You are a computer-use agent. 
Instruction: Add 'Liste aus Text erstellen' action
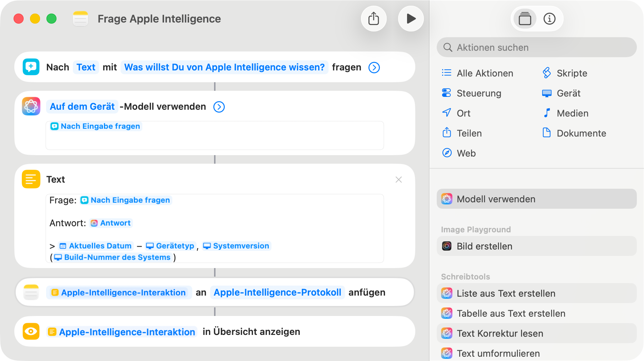tap(537, 293)
